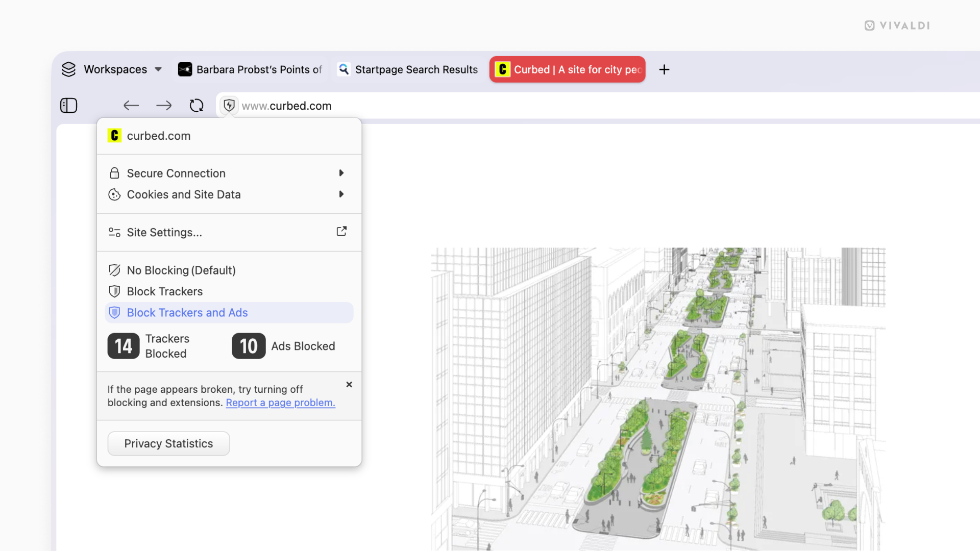Switch to Startpage Search Results tab
Screen dimensions: 980x551
[x=408, y=69]
